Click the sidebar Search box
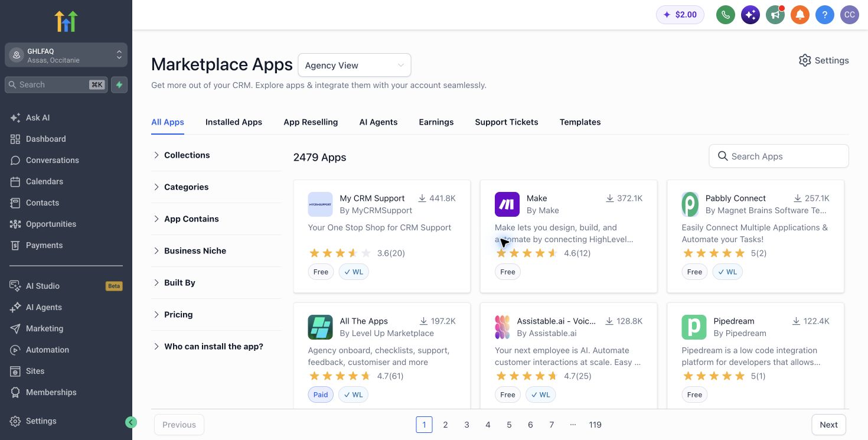 [x=57, y=84]
